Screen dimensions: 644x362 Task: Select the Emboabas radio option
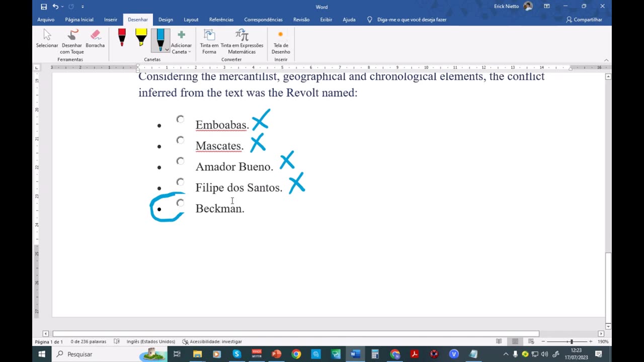click(180, 119)
